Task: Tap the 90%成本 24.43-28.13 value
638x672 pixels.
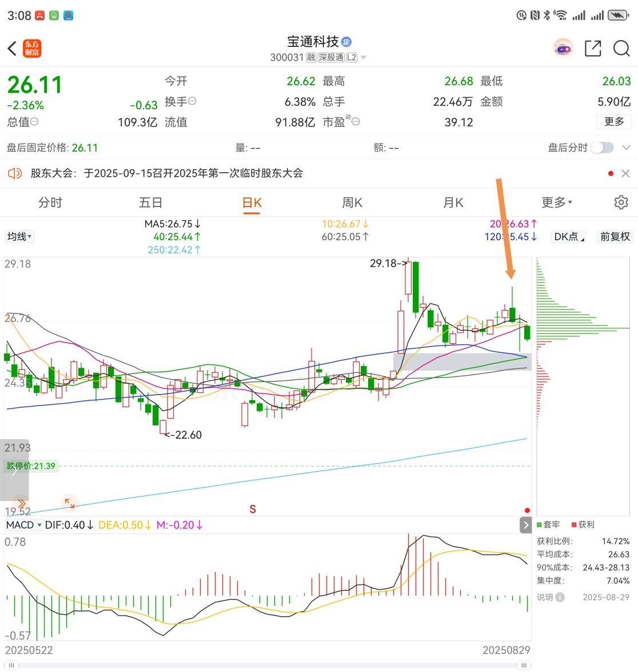Action: pyautogui.click(x=607, y=567)
